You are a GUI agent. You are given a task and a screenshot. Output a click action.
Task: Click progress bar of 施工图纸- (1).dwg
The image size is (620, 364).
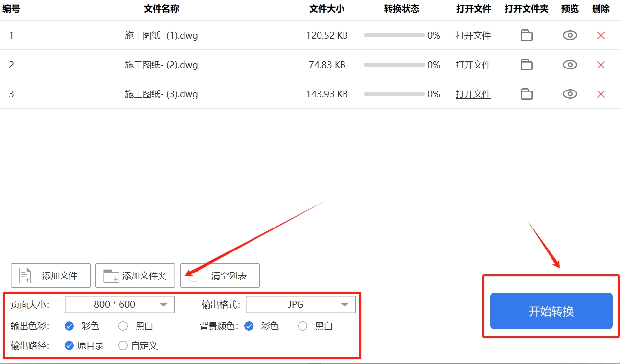coord(394,35)
